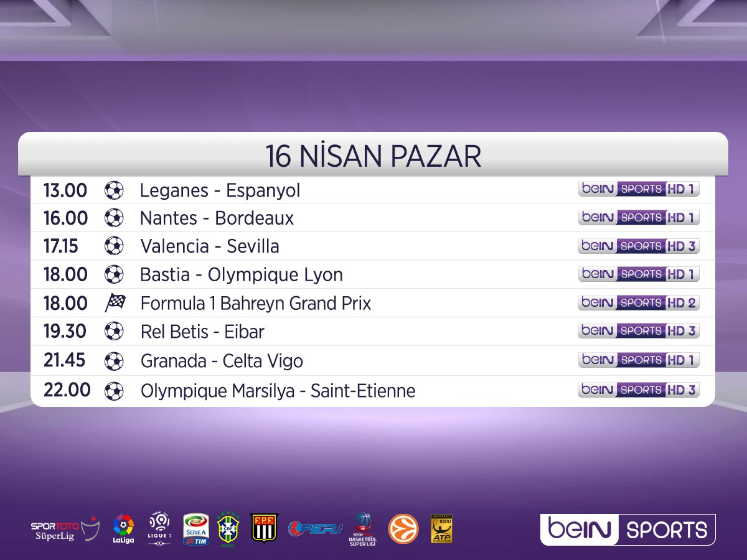747x560 pixels.
Task: Click the orange Euroleague basketball logo
Action: tap(403, 529)
